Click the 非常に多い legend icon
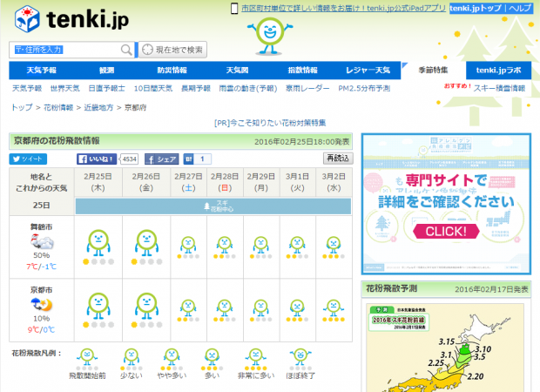The height and width of the screenshot is (392, 540). [x=255, y=357]
